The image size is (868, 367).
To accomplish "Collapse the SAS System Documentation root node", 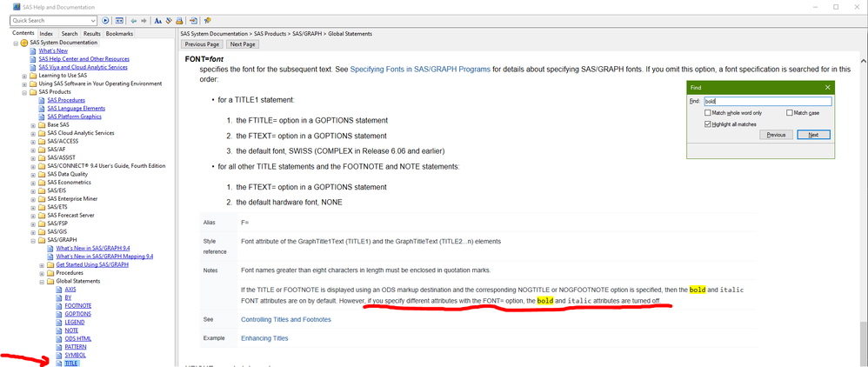I will [x=16, y=43].
